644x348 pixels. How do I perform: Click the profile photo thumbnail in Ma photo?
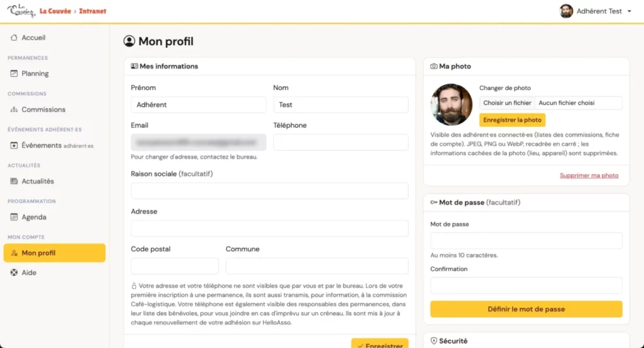452,105
